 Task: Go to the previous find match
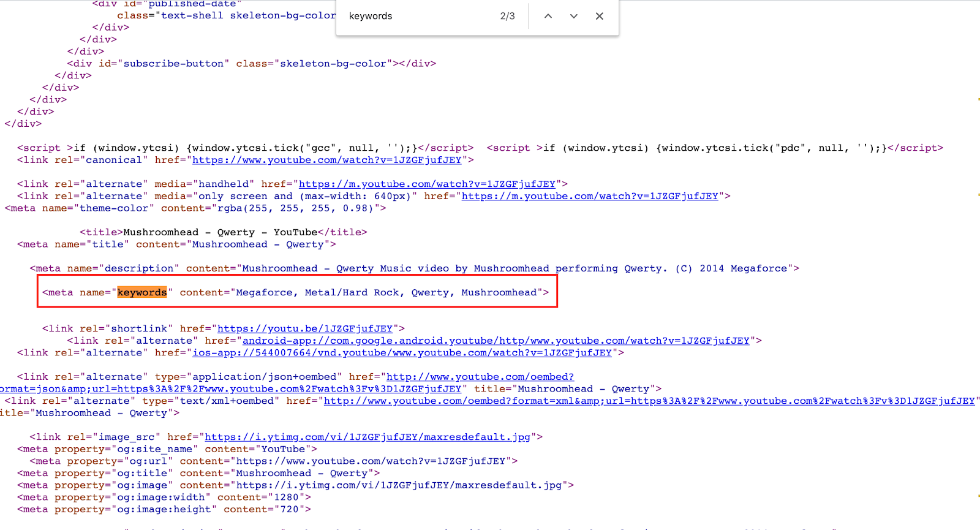[548, 17]
